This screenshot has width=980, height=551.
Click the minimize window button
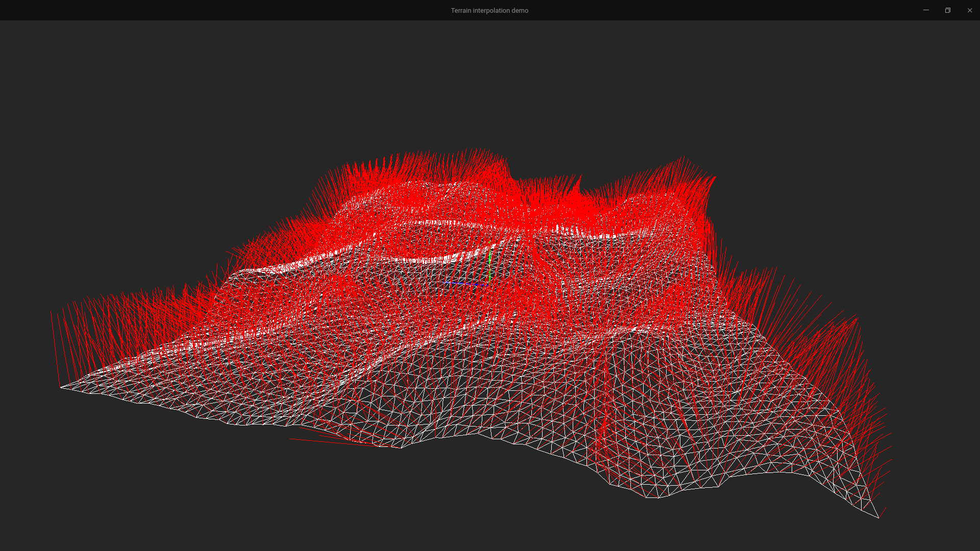(x=926, y=10)
